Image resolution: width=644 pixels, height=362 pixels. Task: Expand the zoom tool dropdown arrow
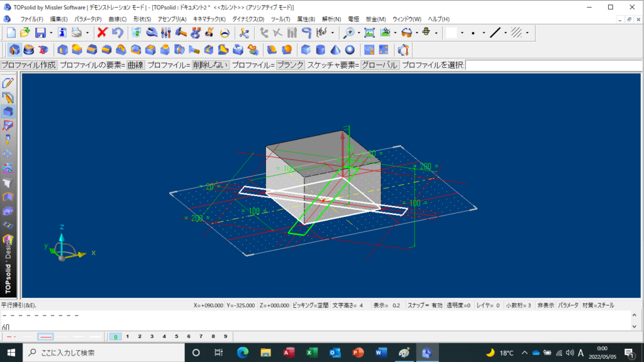(x=358, y=33)
